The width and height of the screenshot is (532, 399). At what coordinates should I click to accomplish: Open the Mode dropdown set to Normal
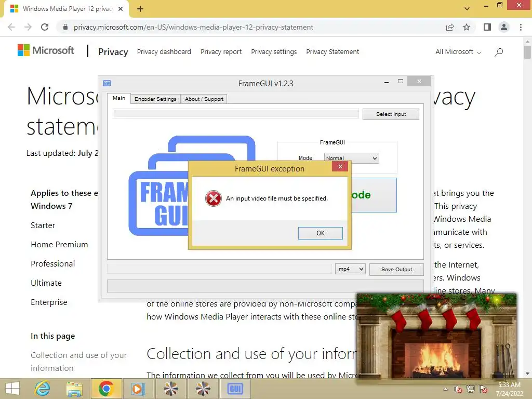pyautogui.click(x=352, y=158)
